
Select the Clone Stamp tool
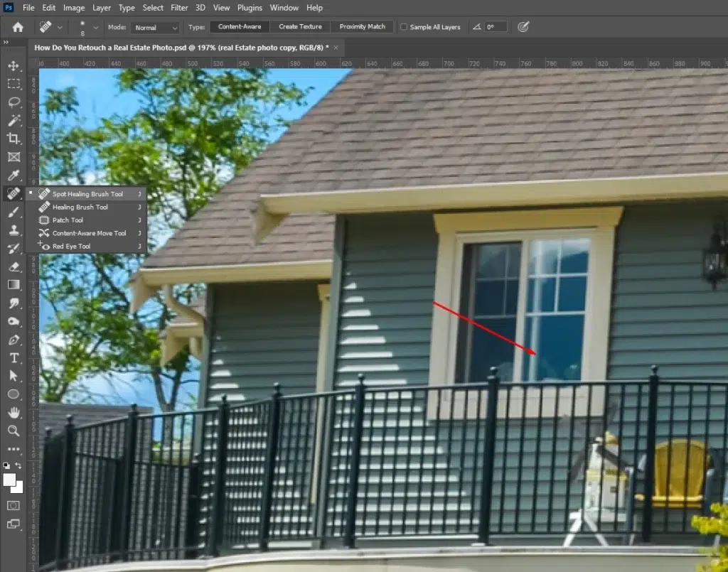pyautogui.click(x=13, y=230)
